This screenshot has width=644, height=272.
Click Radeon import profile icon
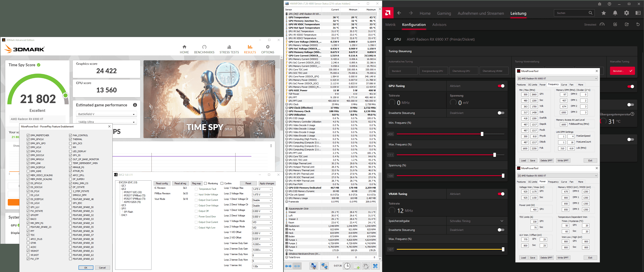(x=615, y=24)
